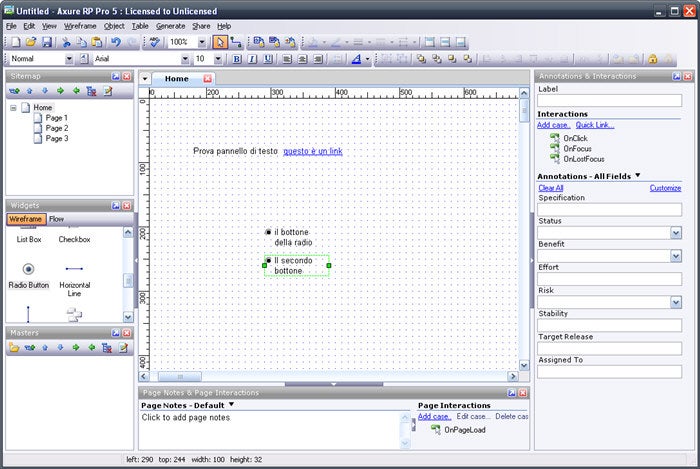Click Add case under Page Interactions

click(x=434, y=416)
